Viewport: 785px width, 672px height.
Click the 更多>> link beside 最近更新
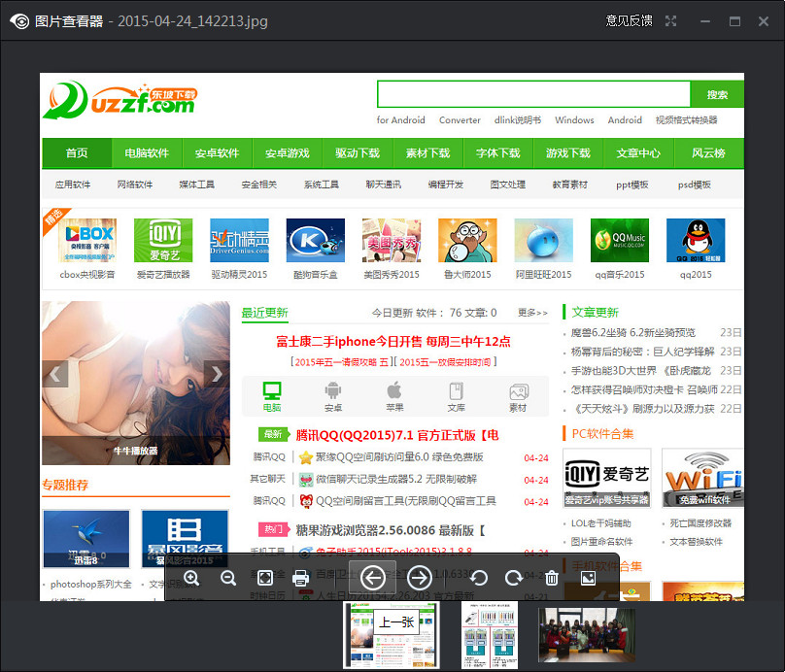532,313
